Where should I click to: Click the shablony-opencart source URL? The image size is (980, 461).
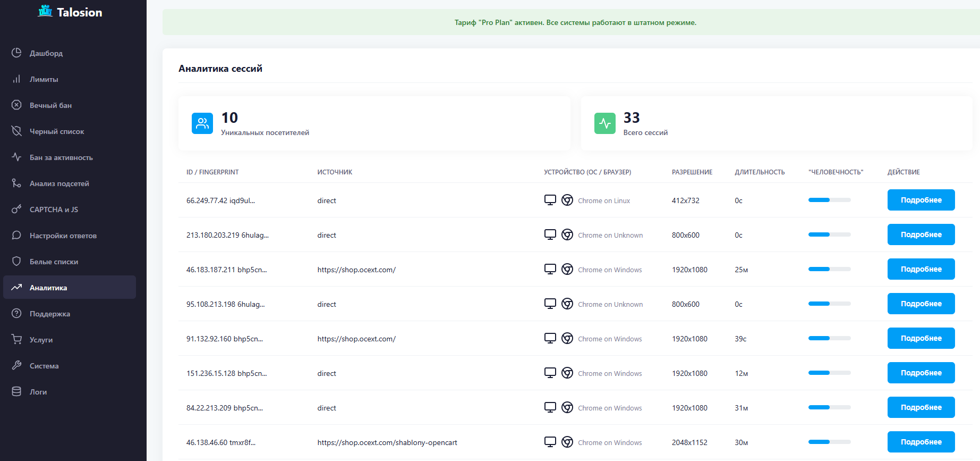point(387,442)
